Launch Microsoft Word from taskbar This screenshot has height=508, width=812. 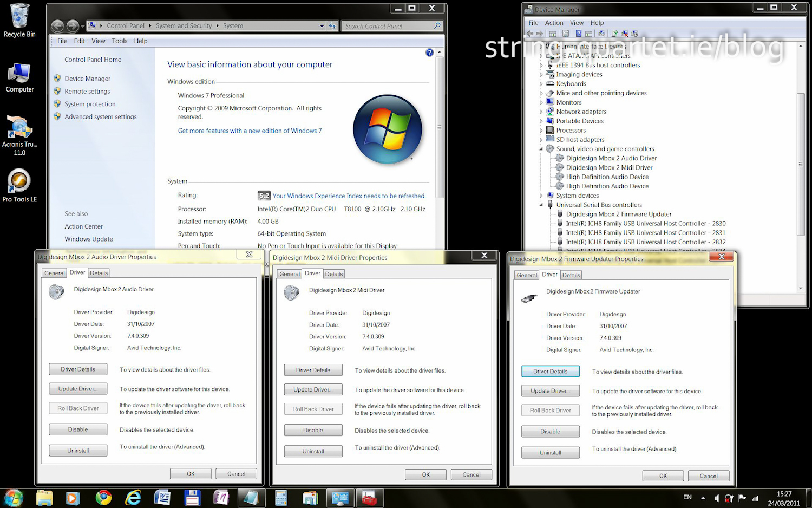tap(162, 498)
